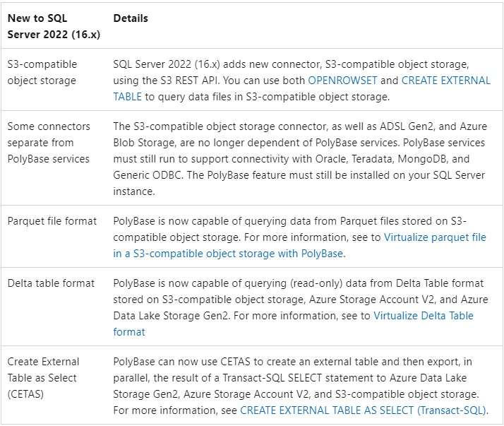The height and width of the screenshot is (426, 504).
Task: Click the 'Delta table format' row label
Action: click(51, 283)
